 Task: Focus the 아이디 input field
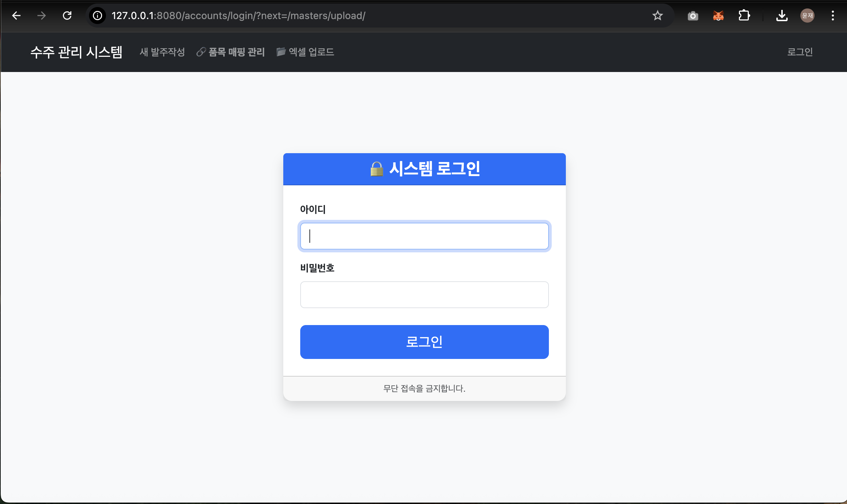(424, 236)
